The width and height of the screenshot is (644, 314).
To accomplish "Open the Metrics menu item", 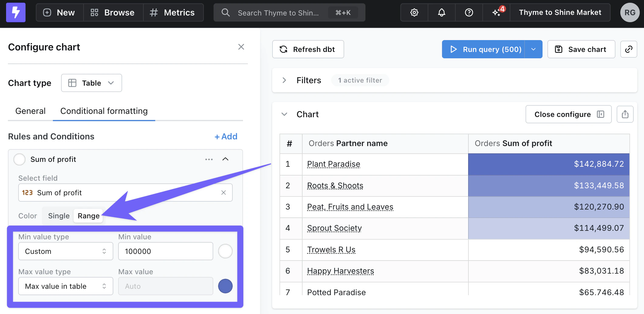I will tap(173, 12).
